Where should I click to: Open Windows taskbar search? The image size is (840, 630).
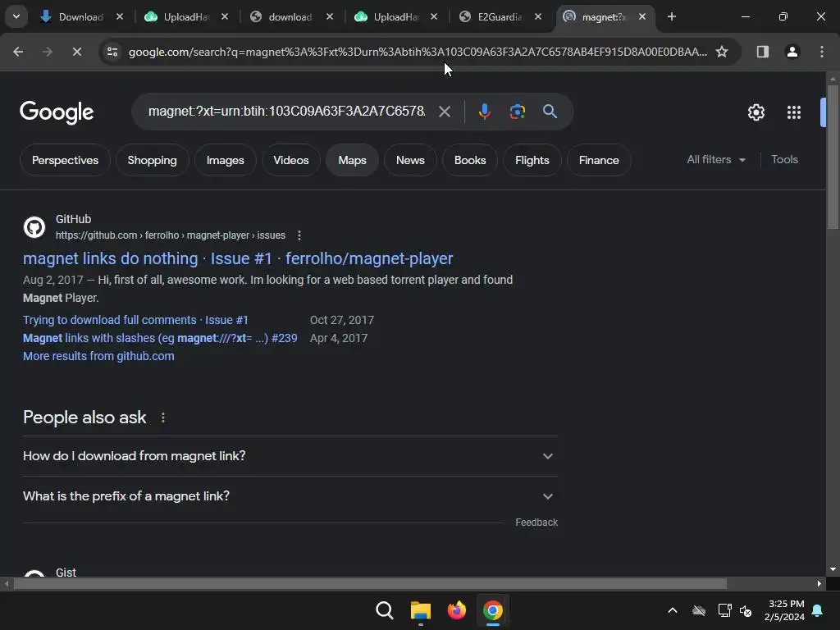click(x=384, y=610)
